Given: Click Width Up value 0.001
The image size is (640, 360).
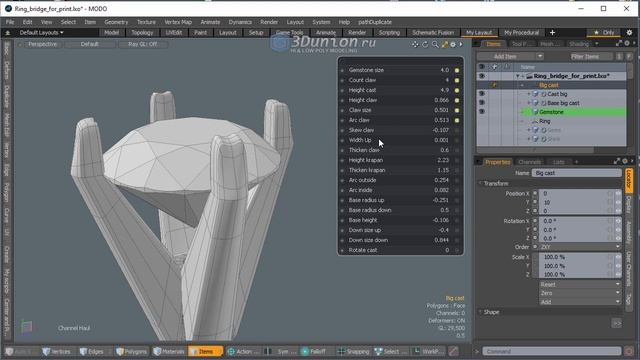Looking at the screenshot, I should [441, 140].
